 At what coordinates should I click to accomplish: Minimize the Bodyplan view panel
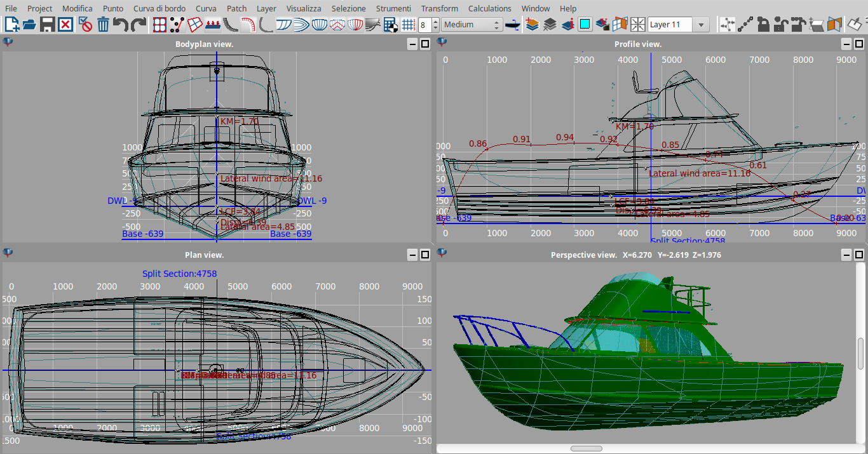click(x=413, y=44)
